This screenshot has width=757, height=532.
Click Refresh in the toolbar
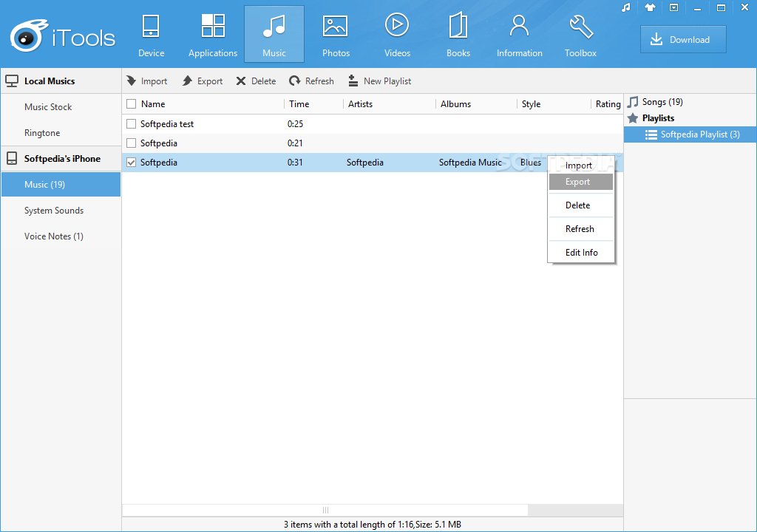311,81
